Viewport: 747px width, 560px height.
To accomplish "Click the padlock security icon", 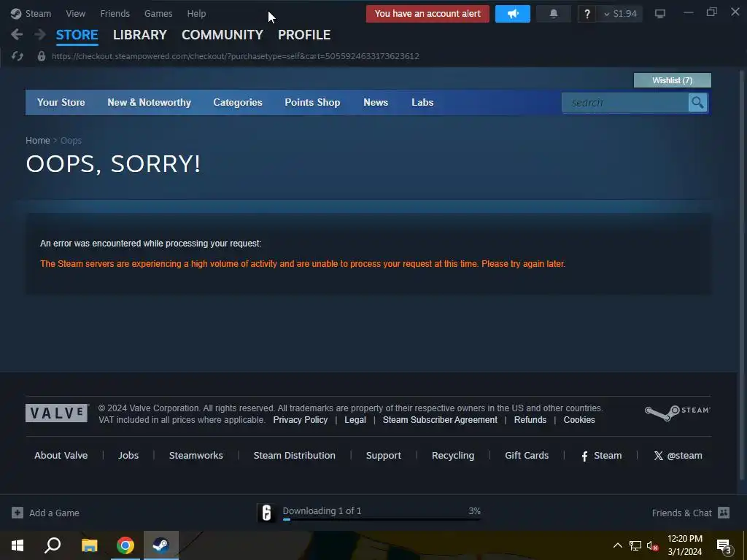I will tap(42, 56).
